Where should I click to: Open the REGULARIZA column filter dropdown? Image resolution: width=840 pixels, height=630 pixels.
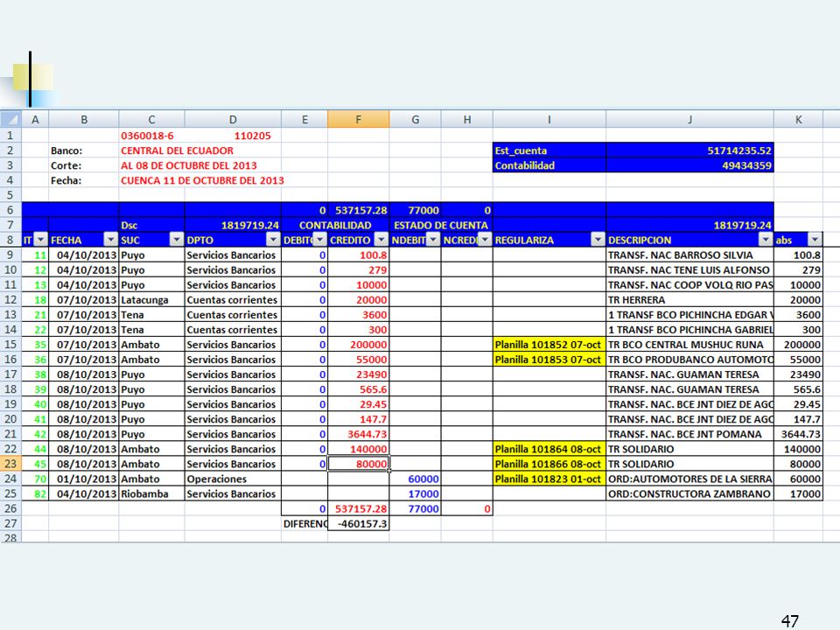point(598,240)
